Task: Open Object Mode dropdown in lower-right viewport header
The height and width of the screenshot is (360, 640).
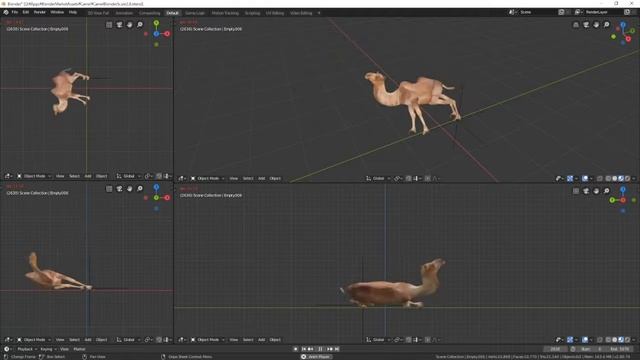Action: tap(208, 340)
